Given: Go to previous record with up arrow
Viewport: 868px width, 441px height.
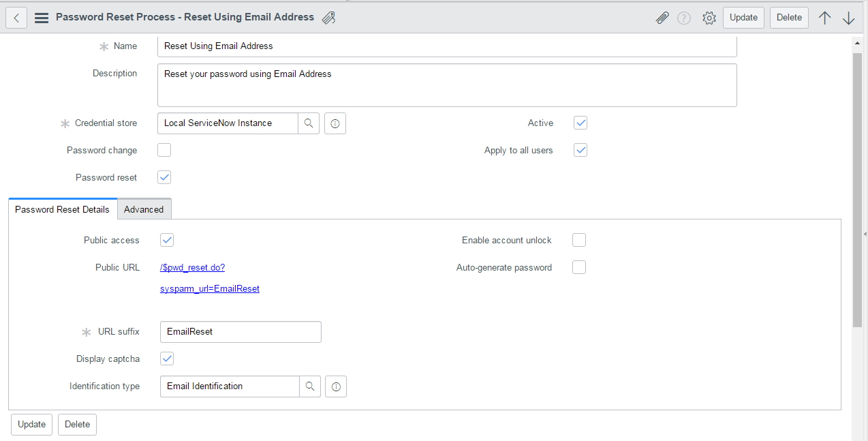Looking at the screenshot, I should point(824,17).
